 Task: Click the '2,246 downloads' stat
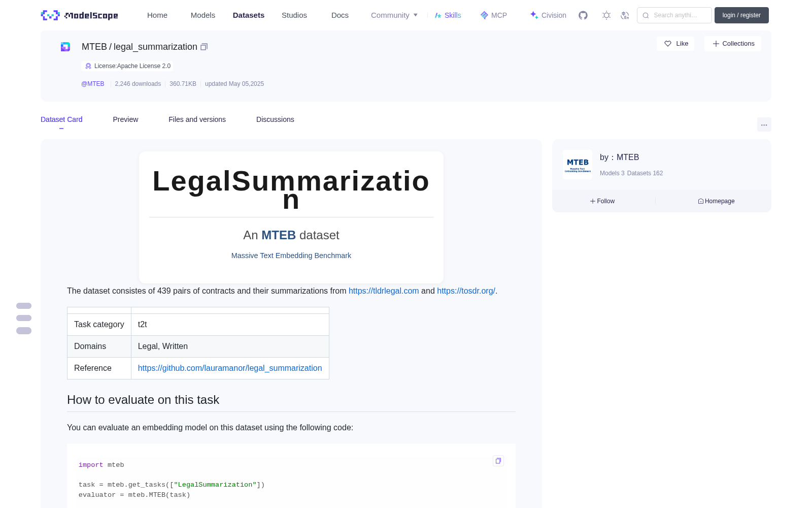point(138,84)
